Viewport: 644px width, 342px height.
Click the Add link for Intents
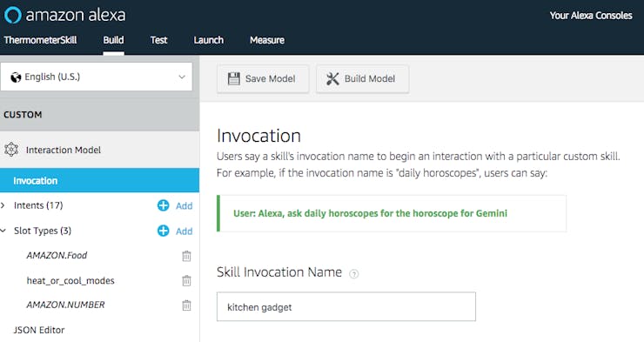(184, 205)
